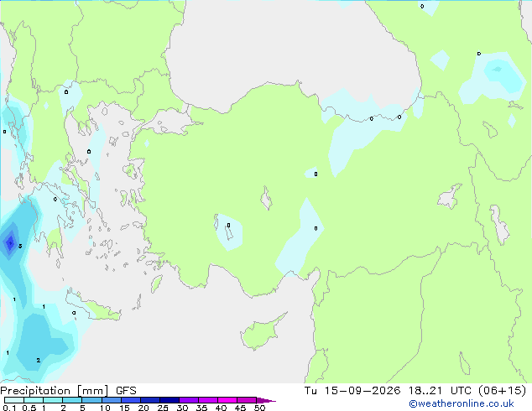Viewport: 532px width, 411px height.
Task: Select the medium blue 10 mm legend swatch
Action: click(112, 400)
